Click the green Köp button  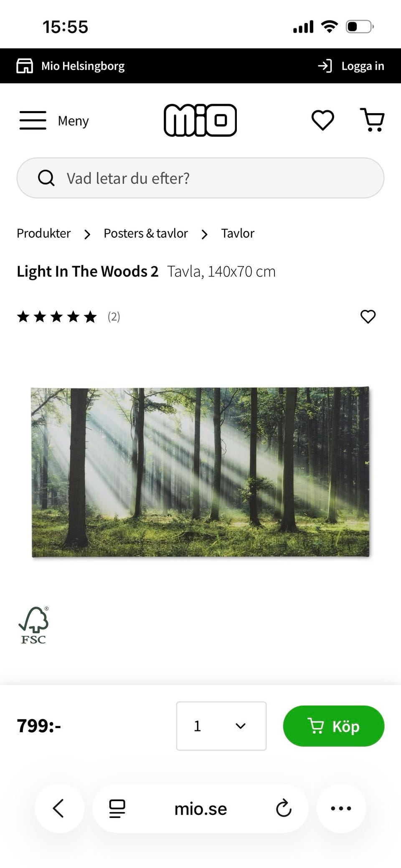(334, 726)
